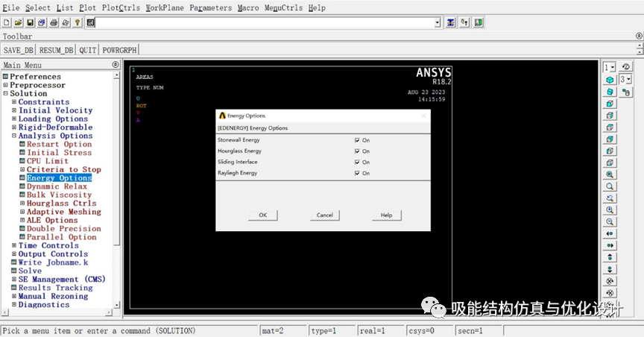The width and height of the screenshot is (644, 337).
Task: Click the Pan Model Left arrow icon
Action: (x=610, y=234)
